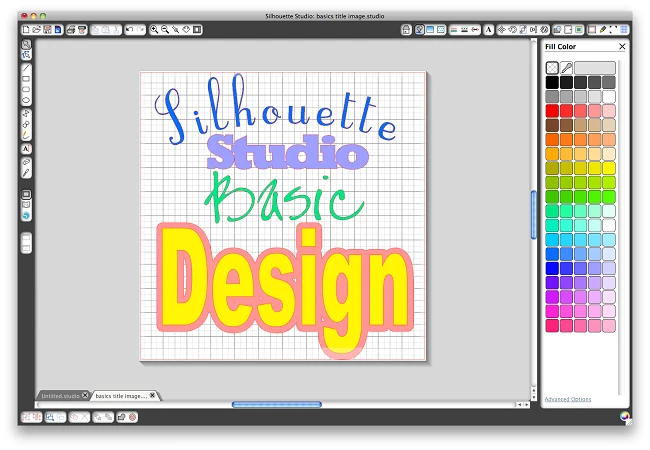Open the Text Style panel icon
This screenshot has height=450, width=650.
(x=489, y=30)
